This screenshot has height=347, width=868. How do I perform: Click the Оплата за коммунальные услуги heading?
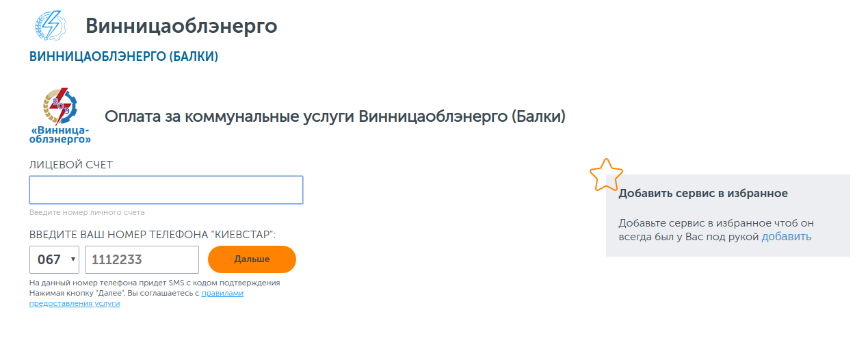(335, 116)
